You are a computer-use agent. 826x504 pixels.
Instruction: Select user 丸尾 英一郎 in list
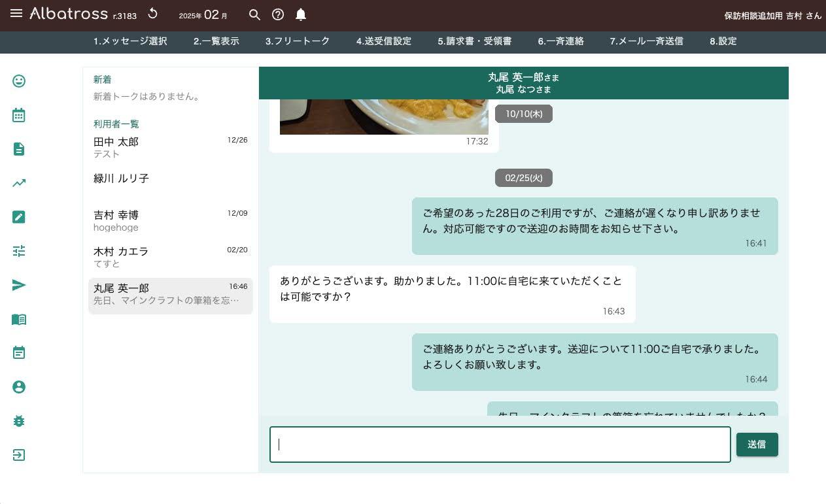pyautogui.click(x=171, y=295)
